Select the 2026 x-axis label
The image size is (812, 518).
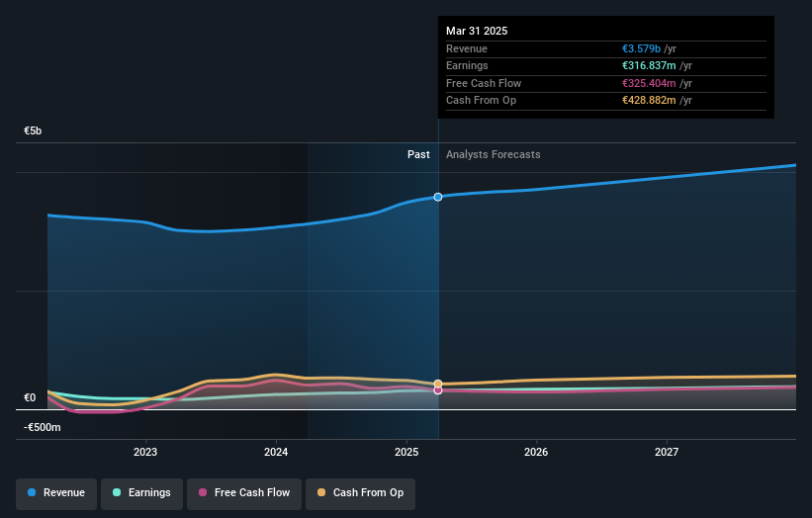536,453
